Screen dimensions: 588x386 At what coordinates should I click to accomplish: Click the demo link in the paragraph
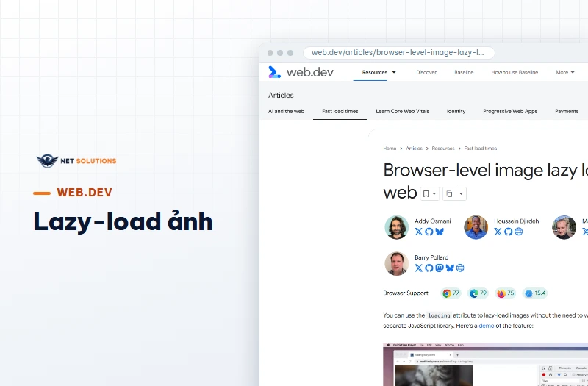[487, 326]
